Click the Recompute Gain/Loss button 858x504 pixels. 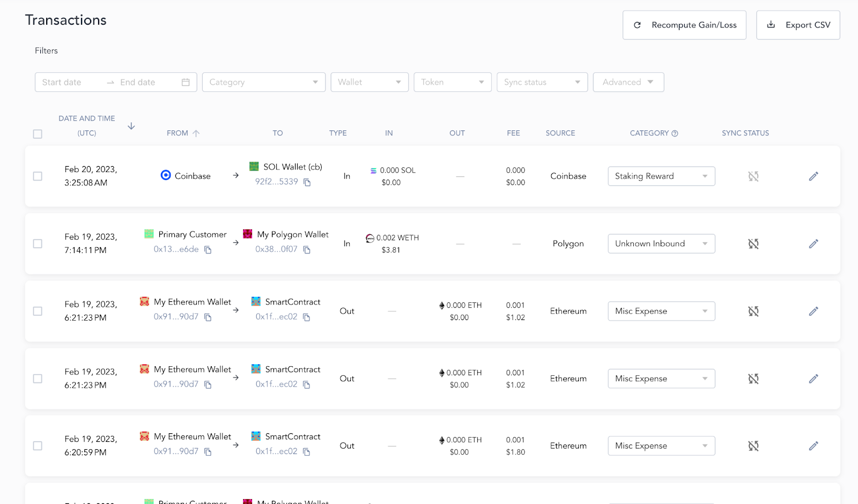coord(684,25)
